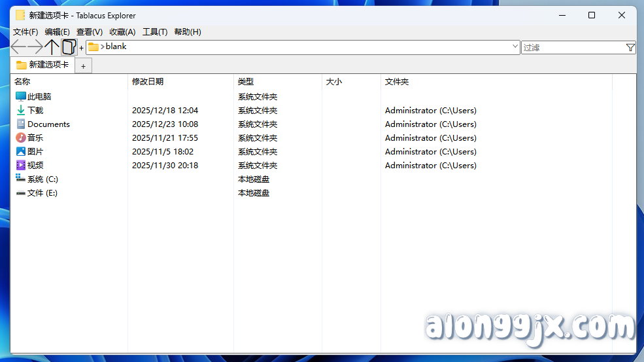644x362 pixels.
Task: Select the 新建选项卡 tab
Action: (x=42, y=65)
